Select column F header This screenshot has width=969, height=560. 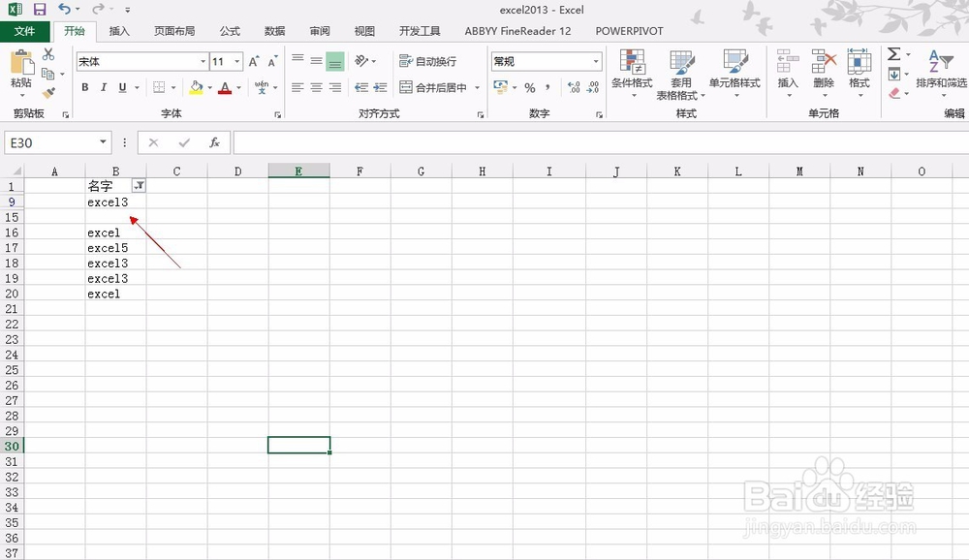(359, 171)
